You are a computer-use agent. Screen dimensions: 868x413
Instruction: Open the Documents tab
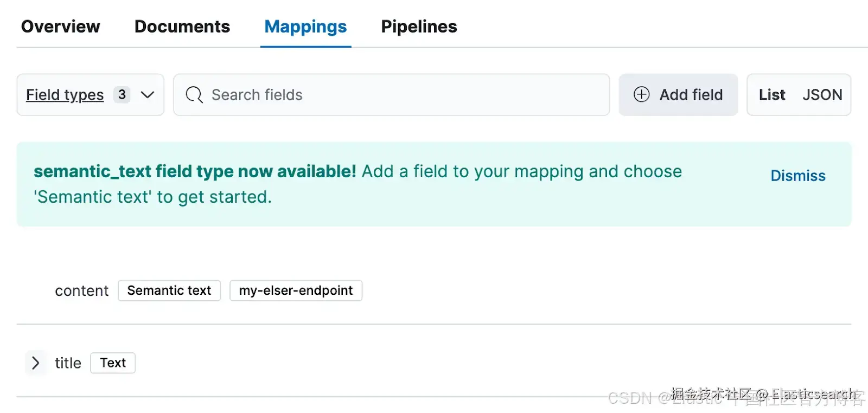[182, 27]
